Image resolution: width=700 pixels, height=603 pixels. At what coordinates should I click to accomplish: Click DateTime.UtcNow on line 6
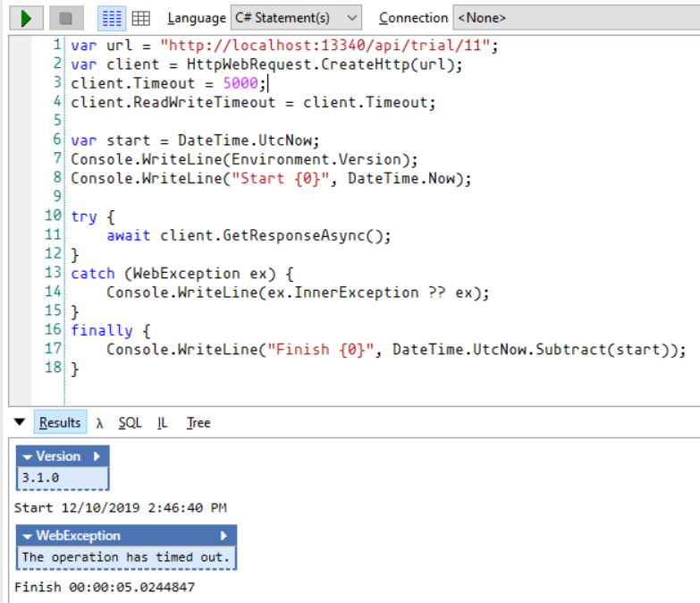245,140
